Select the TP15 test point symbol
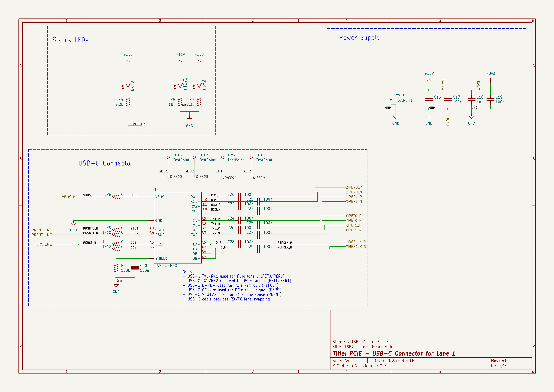Screen dimensions: 554x392 point(391,98)
